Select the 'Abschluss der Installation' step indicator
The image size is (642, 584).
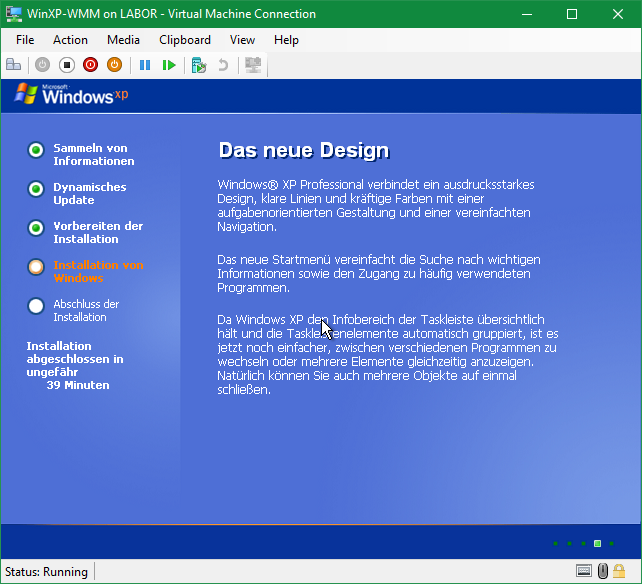36,306
